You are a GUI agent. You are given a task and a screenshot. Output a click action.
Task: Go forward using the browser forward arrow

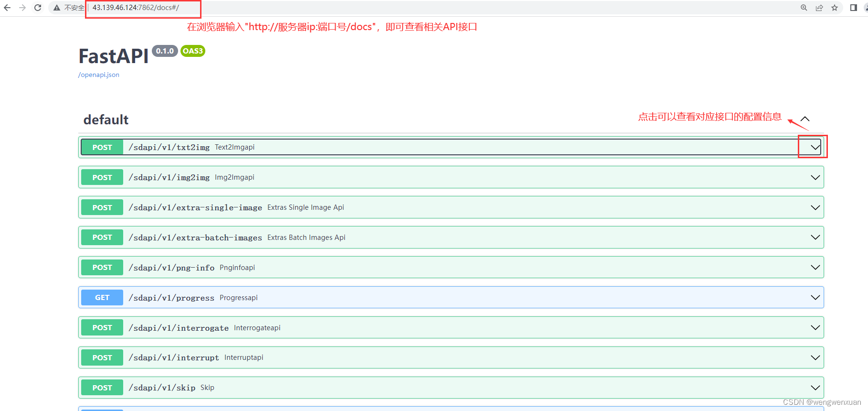point(22,8)
